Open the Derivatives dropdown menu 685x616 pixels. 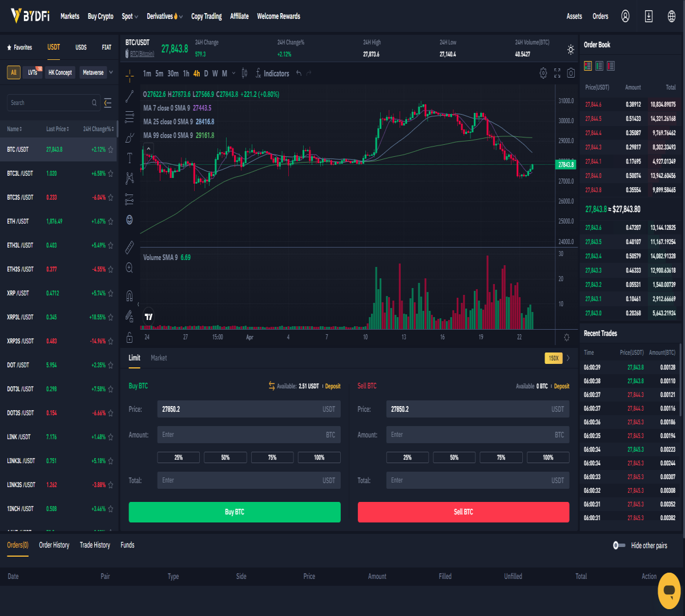coord(164,17)
